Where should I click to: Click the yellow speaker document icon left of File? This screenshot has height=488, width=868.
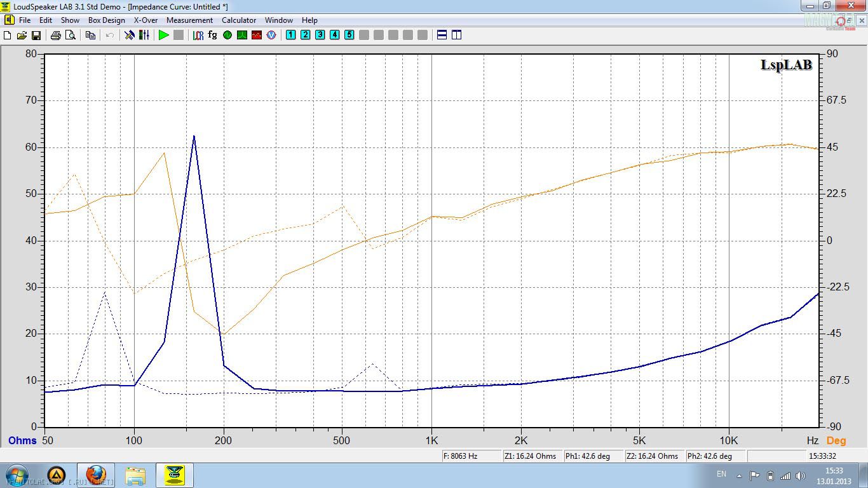(8, 20)
